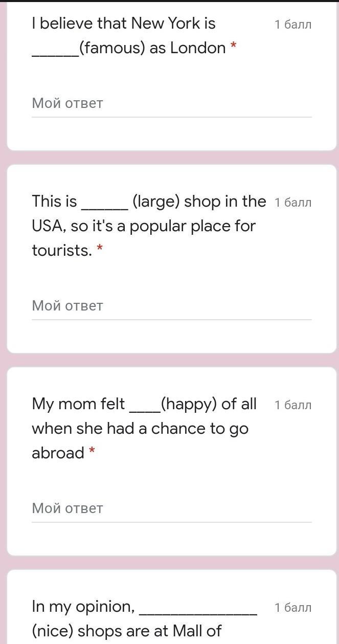Click the question text 'My mom felt ____(happy) of all'
Image resolution: width=339 pixels, height=644 pixels.
coord(144,404)
